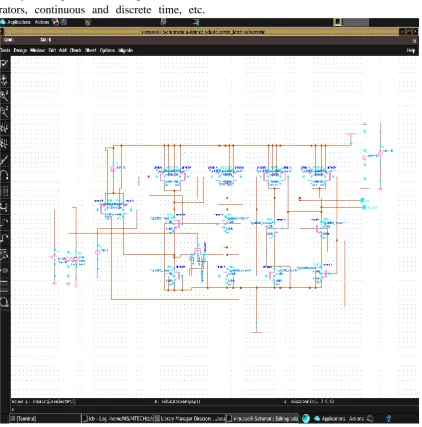Switch to Virtuoso Schematic Editing taskbar button
The width and height of the screenshot is (422, 427).
[263, 419]
